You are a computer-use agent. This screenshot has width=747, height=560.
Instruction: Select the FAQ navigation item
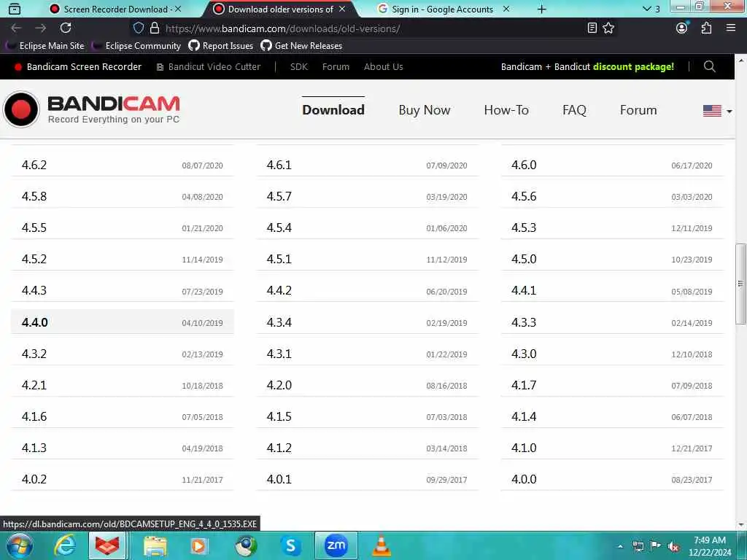pos(575,110)
